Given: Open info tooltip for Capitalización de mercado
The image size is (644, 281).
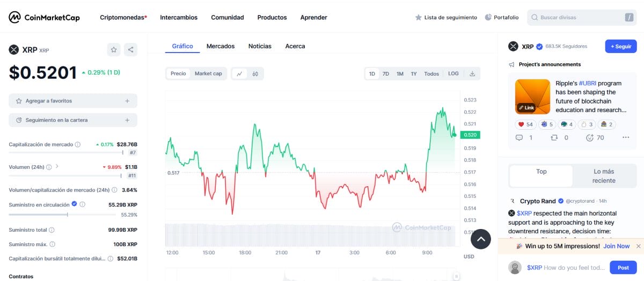Looking at the screenshot, I should (78, 144).
